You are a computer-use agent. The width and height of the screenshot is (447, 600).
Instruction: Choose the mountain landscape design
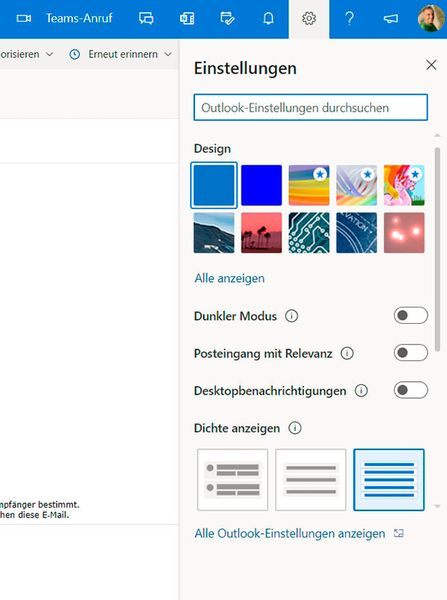[214, 233]
